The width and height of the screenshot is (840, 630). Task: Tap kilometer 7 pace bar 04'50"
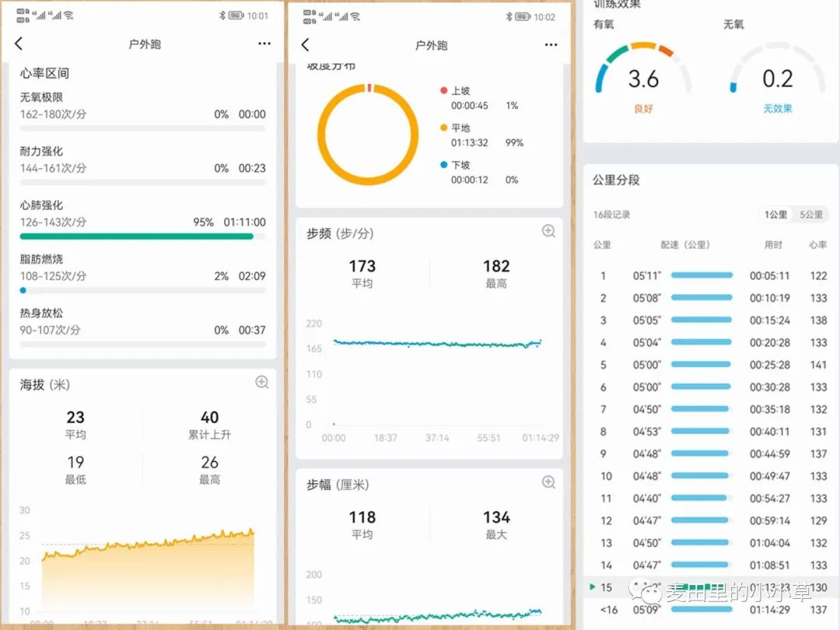tap(701, 409)
